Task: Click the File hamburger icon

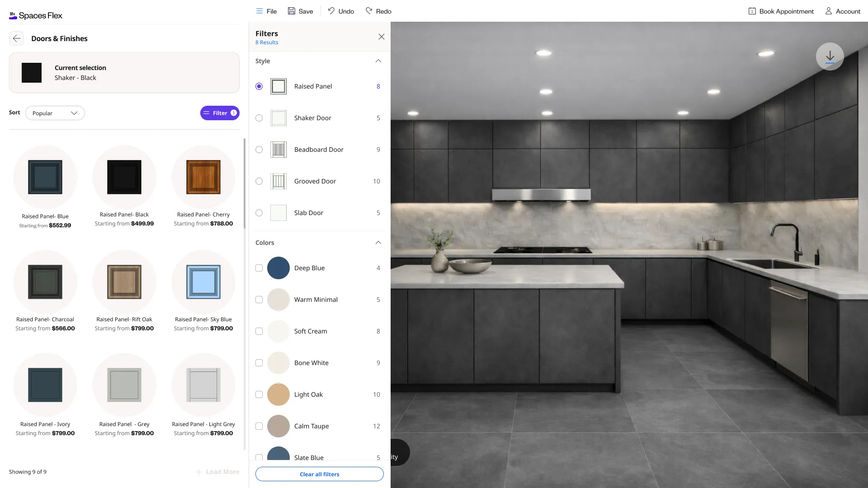Action: [x=259, y=11]
